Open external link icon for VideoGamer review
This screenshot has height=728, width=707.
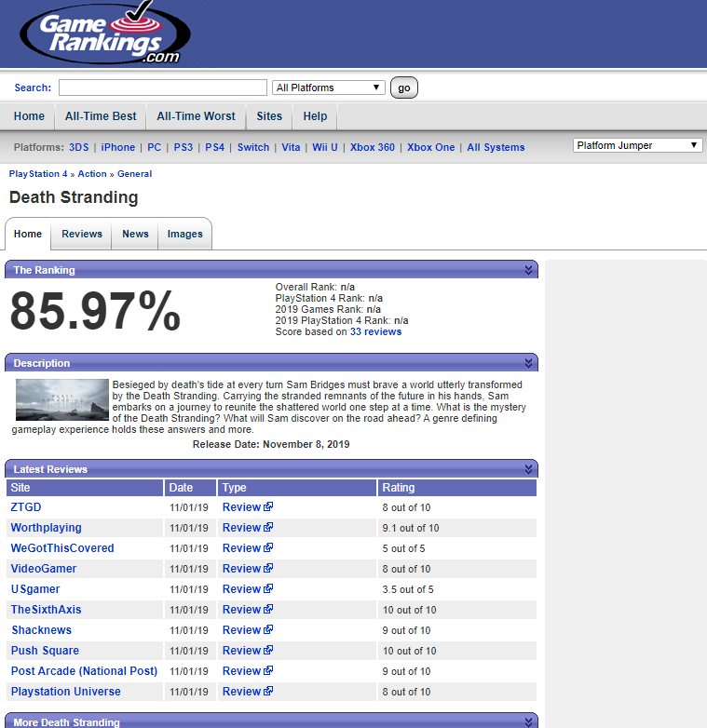[268, 568]
